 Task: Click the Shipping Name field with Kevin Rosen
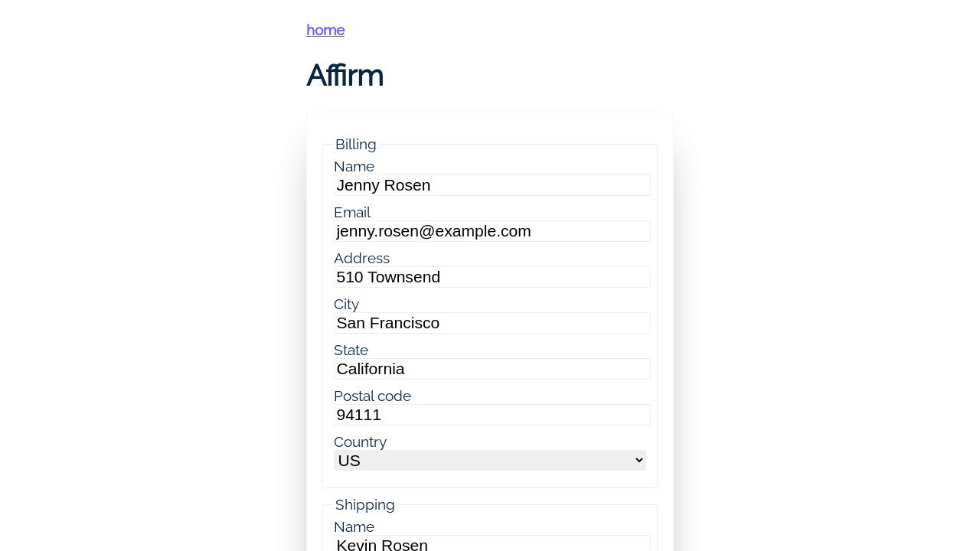(492, 543)
